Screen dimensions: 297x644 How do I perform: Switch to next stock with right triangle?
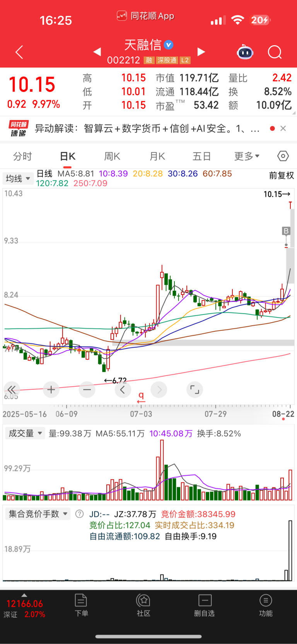click(201, 51)
